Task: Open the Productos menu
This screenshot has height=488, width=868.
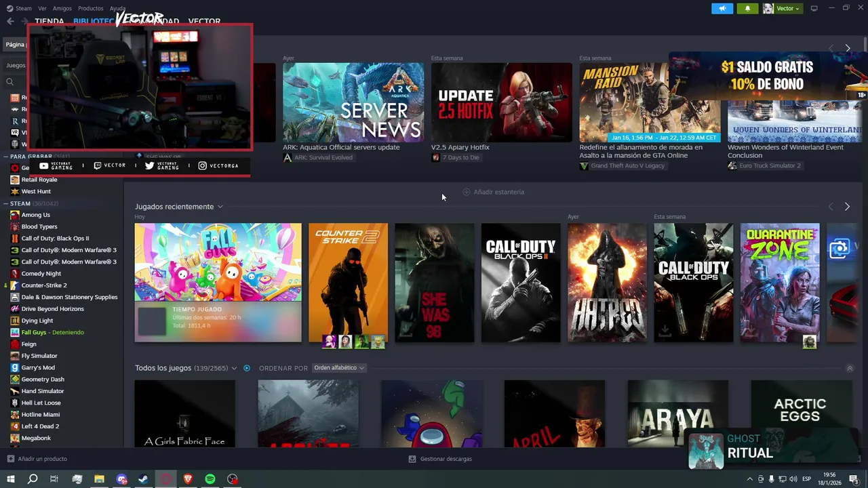Action: coord(90,8)
